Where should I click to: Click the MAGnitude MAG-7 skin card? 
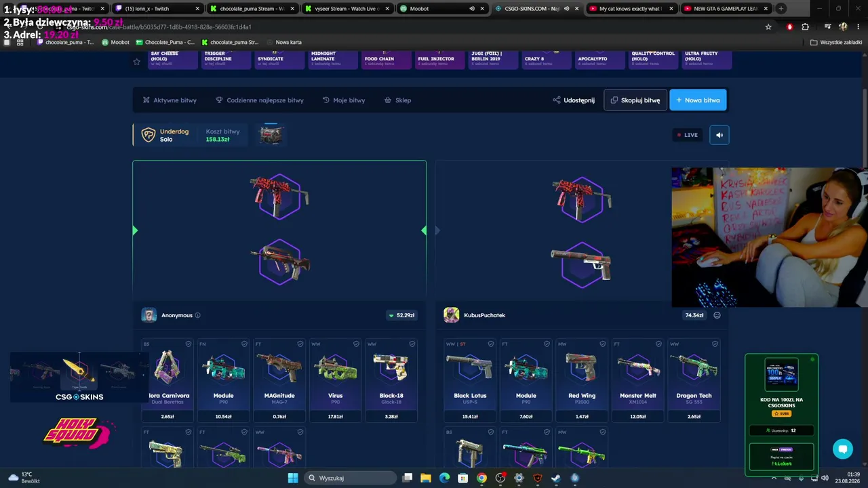[279, 380]
